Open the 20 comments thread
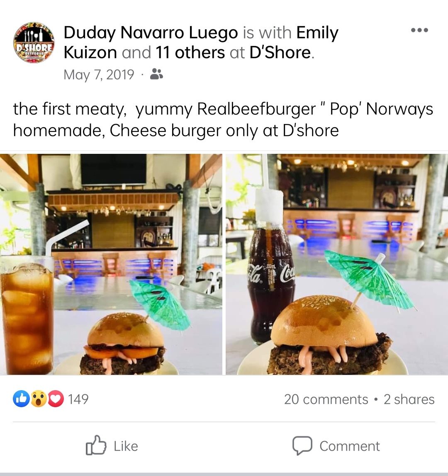The width and height of the screenshot is (448, 476). coord(326,399)
